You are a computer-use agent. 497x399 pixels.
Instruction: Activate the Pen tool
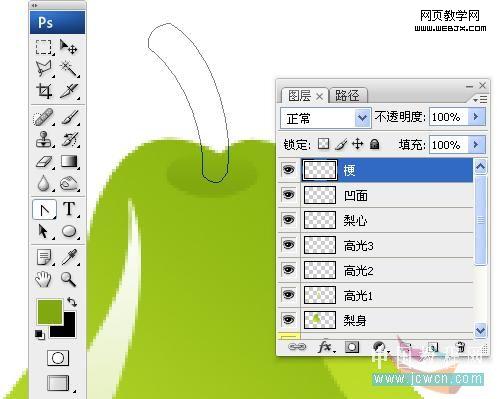pyautogui.click(x=44, y=210)
